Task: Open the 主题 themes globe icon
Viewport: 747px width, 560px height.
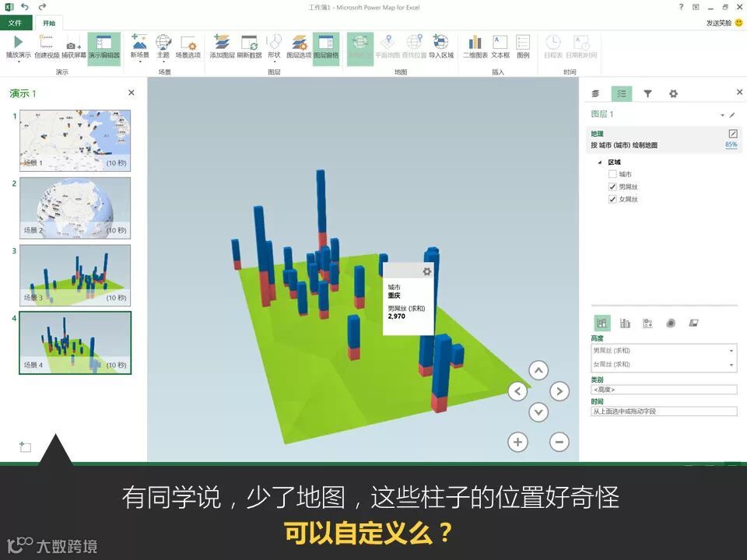Action: point(163,42)
